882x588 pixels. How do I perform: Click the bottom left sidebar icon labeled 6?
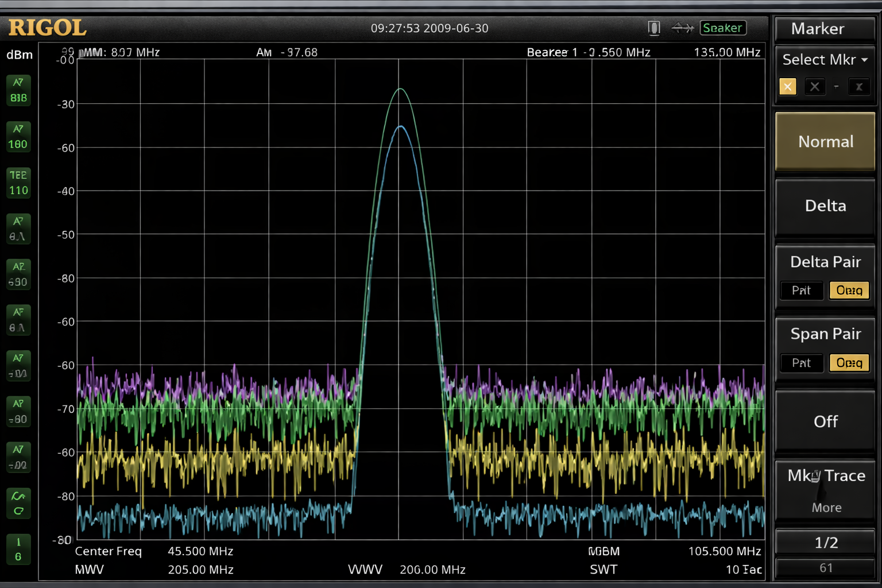[18, 550]
